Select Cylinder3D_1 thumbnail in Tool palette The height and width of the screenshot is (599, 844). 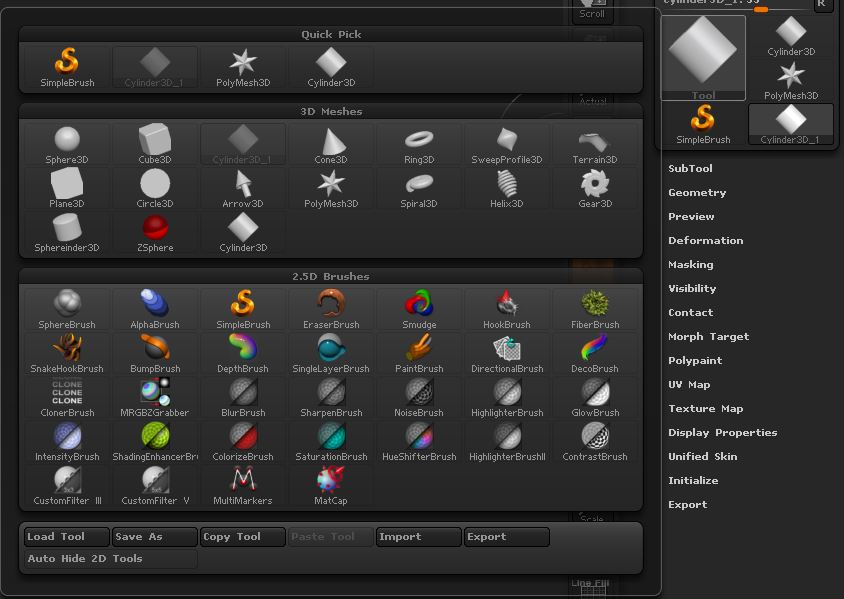click(x=791, y=124)
